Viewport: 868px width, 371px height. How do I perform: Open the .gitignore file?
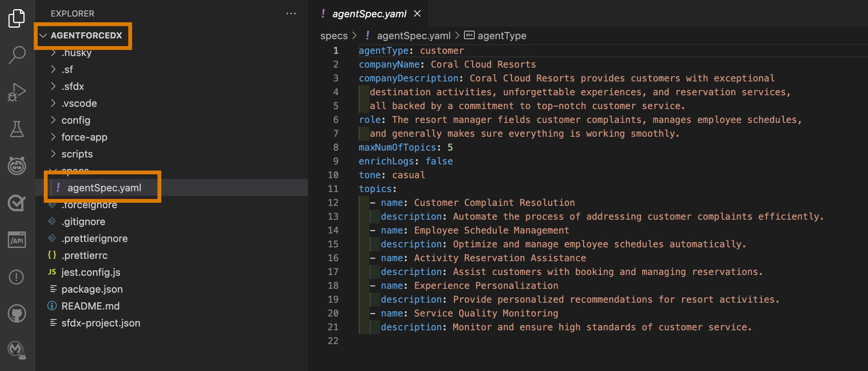coord(171,222)
